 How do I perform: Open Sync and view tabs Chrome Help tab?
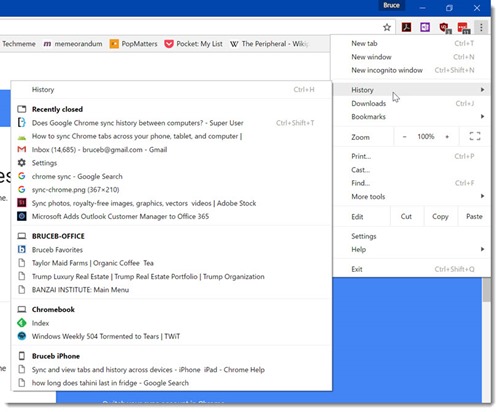point(172,370)
